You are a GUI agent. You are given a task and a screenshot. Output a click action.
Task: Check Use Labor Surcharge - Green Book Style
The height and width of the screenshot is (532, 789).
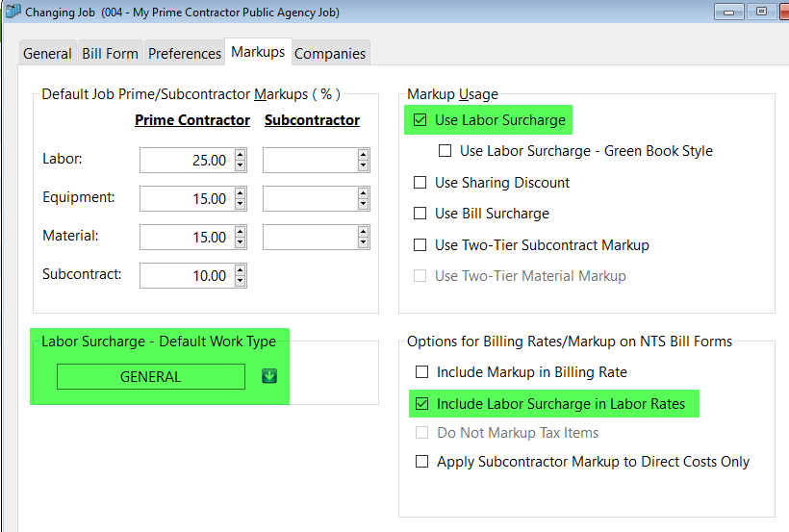click(445, 150)
